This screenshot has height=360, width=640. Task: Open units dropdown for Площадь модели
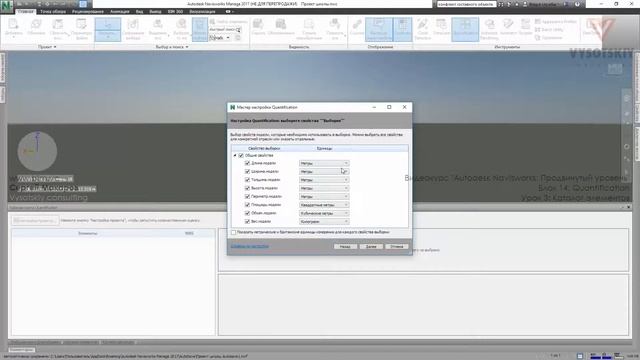(x=324, y=205)
